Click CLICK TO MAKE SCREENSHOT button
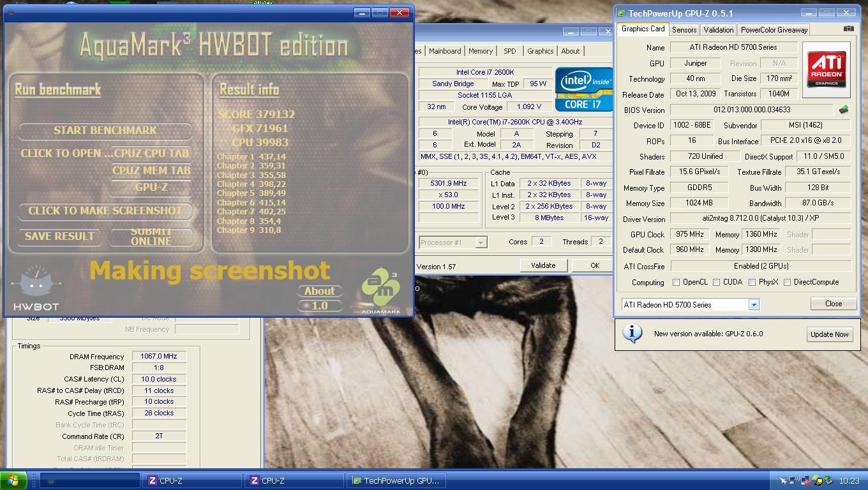 pos(105,211)
